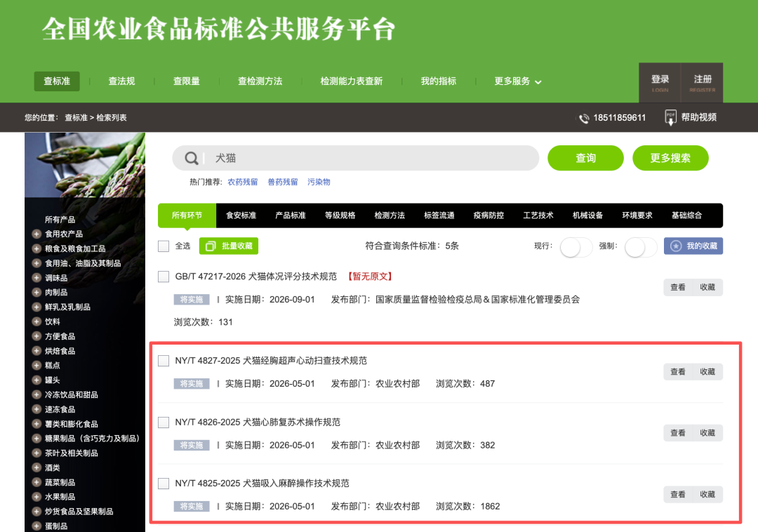Open the PDF help video icon
Image resolution: width=758 pixels, height=532 pixels.
[x=670, y=117]
